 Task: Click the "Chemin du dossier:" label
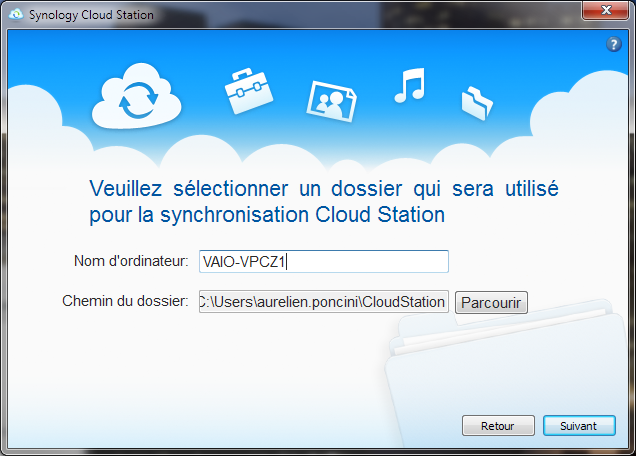tap(125, 301)
